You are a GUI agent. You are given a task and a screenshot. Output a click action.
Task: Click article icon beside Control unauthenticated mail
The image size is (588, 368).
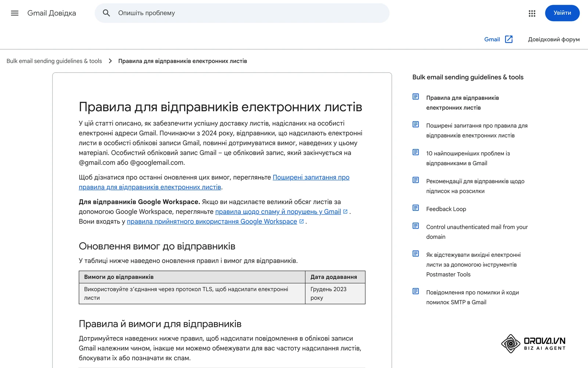pyautogui.click(x=416, y=226)
